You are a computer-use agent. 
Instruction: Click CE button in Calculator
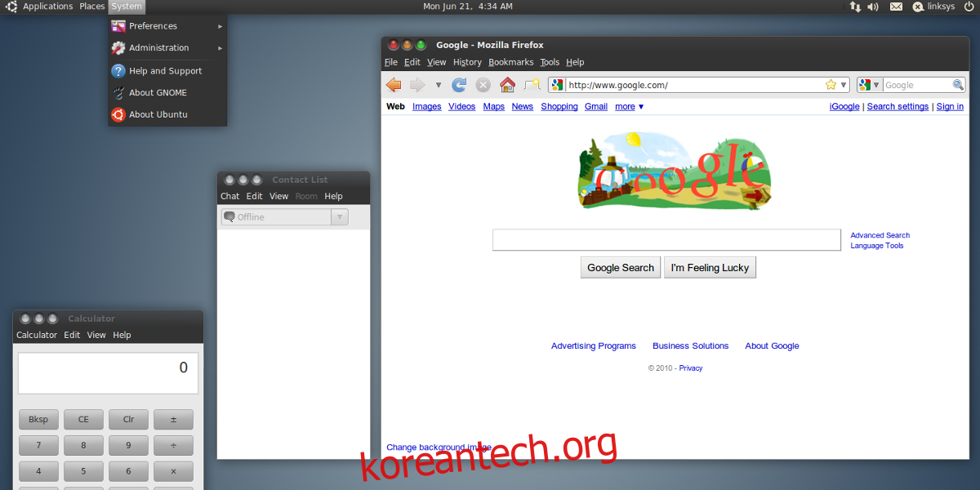click(83, 420)
